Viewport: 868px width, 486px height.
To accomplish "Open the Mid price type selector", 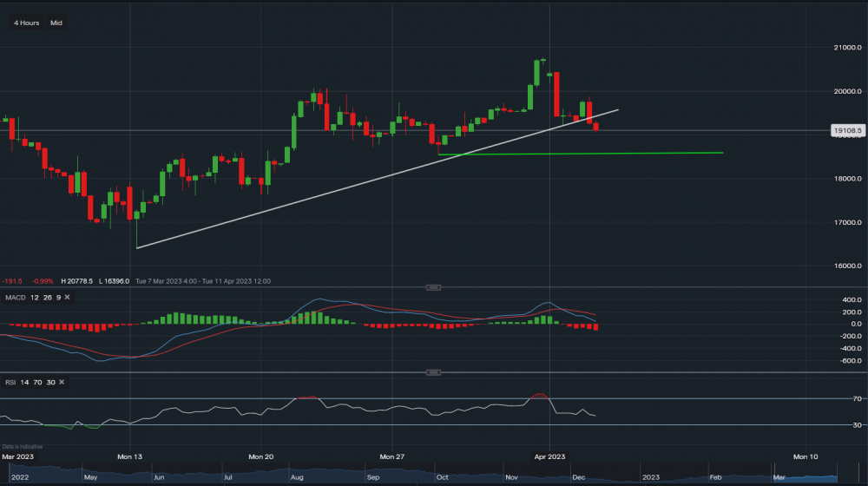I will tap(56, 23).
